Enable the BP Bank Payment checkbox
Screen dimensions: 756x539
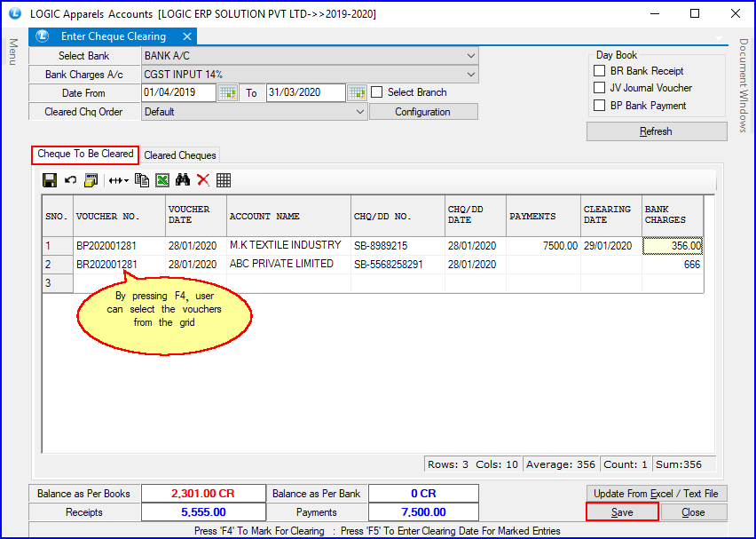[599, 105]
